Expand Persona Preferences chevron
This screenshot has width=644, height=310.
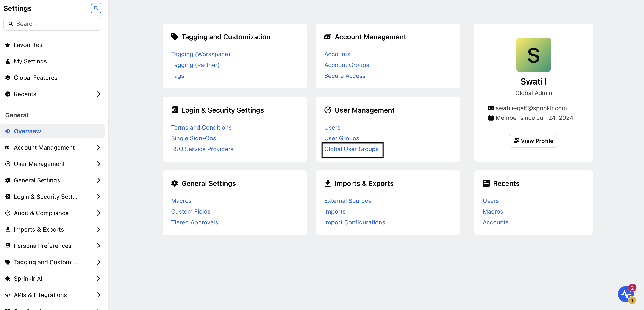click(98, 246)
